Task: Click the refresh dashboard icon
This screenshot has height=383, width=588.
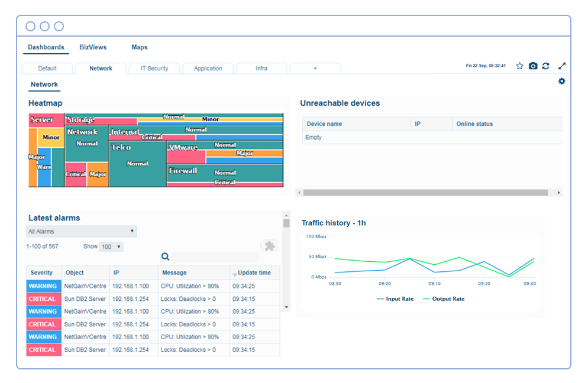Action: pyautogui.click(x=545, y=66)
